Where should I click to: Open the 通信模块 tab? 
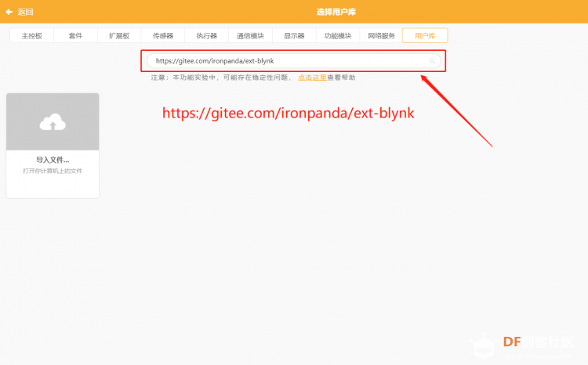(250, 35)
